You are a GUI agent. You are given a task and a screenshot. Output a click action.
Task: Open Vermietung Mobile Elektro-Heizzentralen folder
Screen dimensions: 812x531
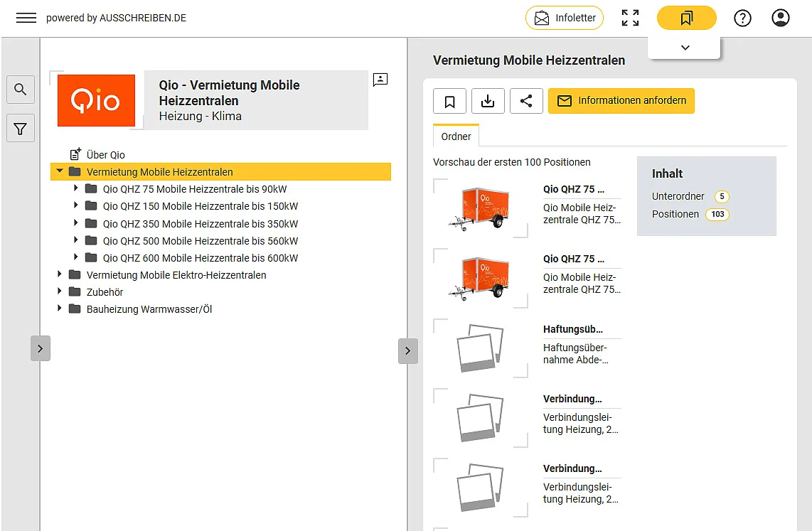point(176,275)
